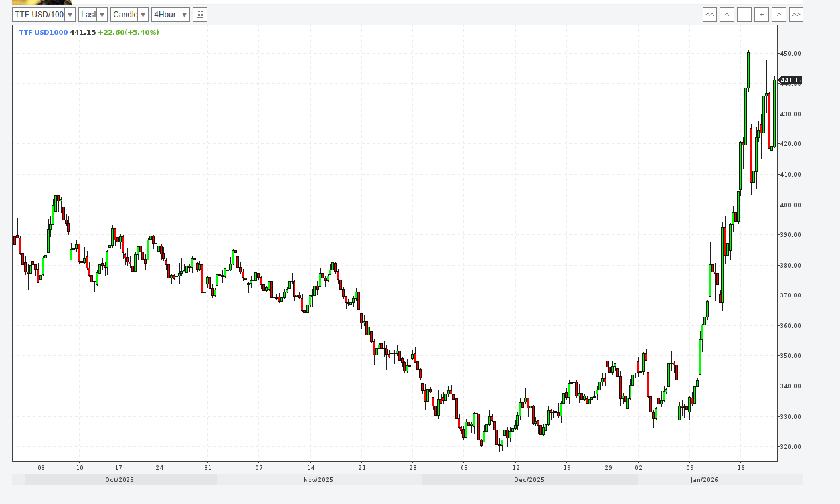The height and width of the screenshot is (504, 840).
Task: Open the Candle chart style dropdown
Action: [x=129, y=15]
